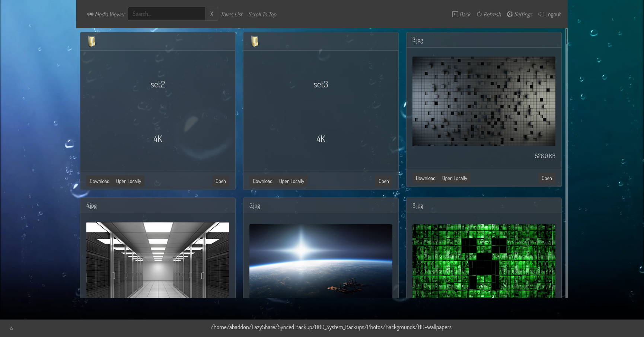Toggle the favorite star in bottom bar
Screen dimensions: 644x337
point(11,328)
